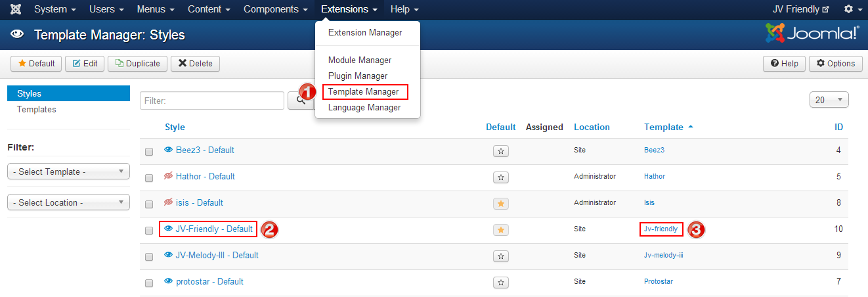Click the Default toolbar button with star
868x297 pixels.
pos(36,64)
